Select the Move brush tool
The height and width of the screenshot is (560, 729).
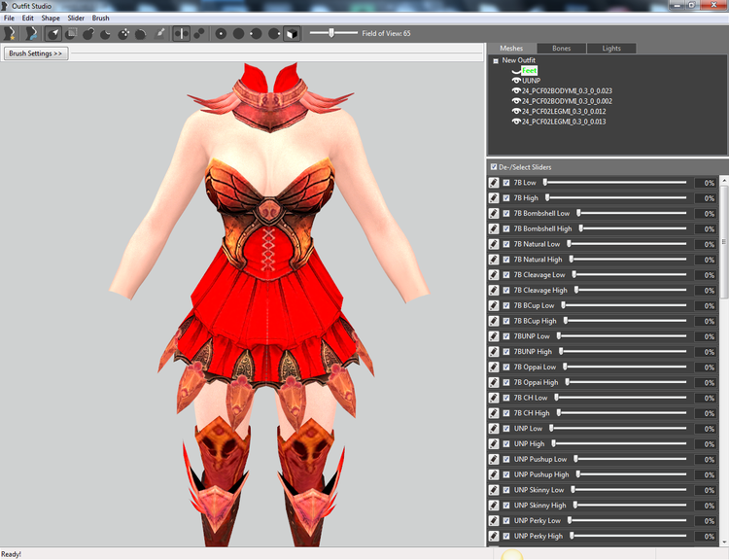(123, 33)
